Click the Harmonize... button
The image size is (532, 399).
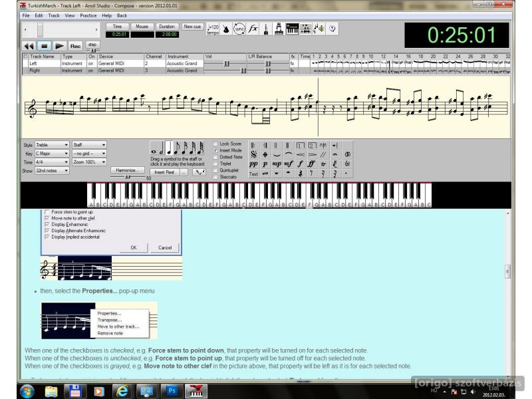(x=127, y=170)
